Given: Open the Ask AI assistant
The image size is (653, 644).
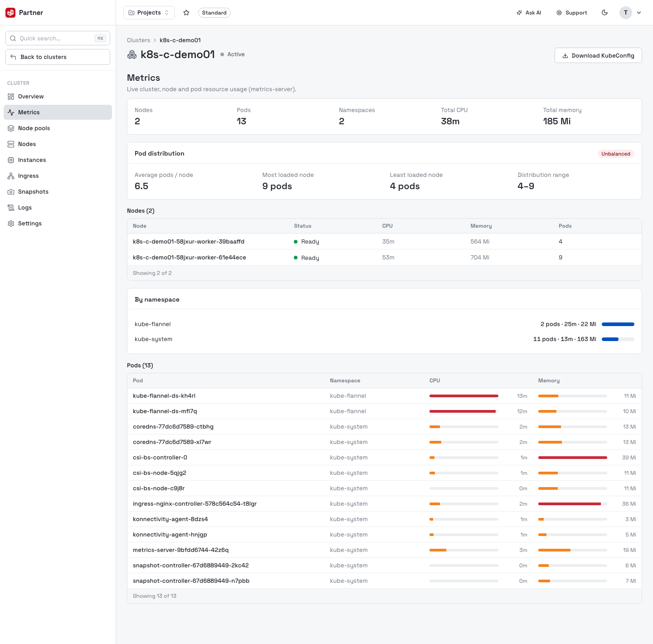Looking at the screenshot, I should [529, 13].
